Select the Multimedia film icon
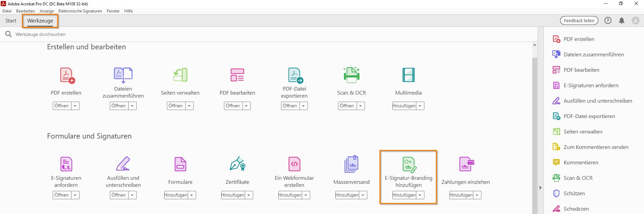The width and height of the screenshot is (644, 214). [409, 75]
